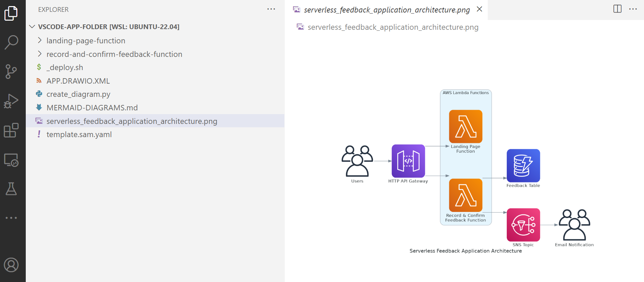Click Record & Confirm Feedback lambda icon
The image size is (644, 282).
[466, 195]
